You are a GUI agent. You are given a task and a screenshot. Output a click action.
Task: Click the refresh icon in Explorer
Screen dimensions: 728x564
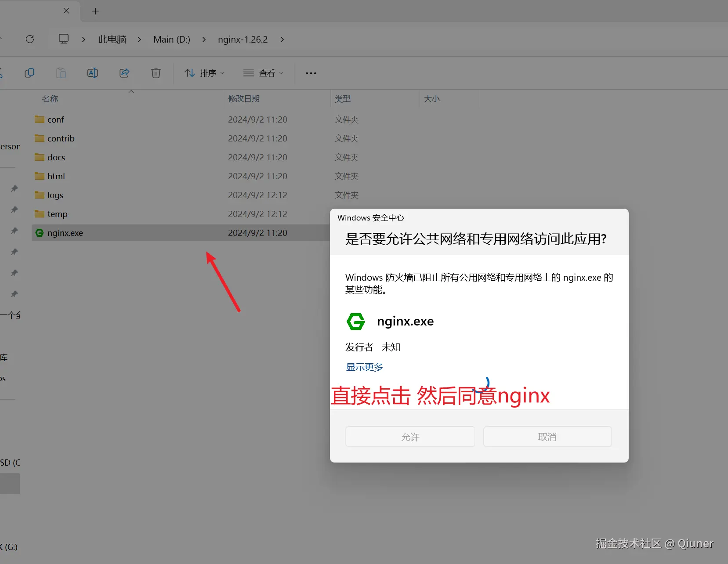(30, 39)
